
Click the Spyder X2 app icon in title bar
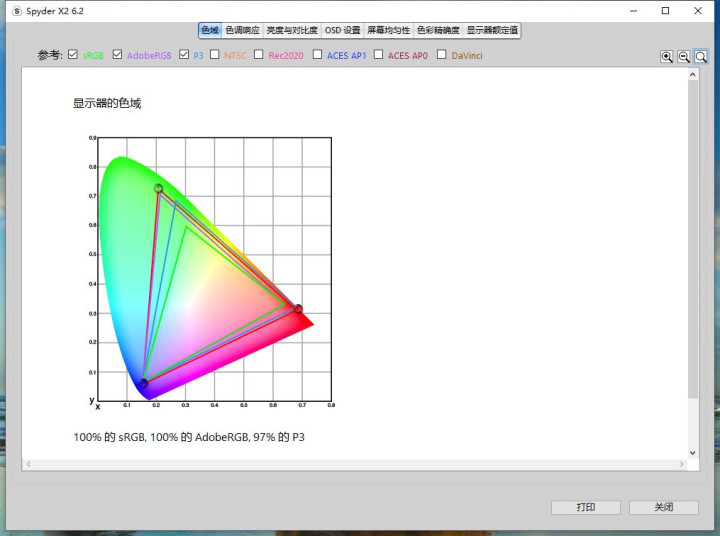(16, 11)
